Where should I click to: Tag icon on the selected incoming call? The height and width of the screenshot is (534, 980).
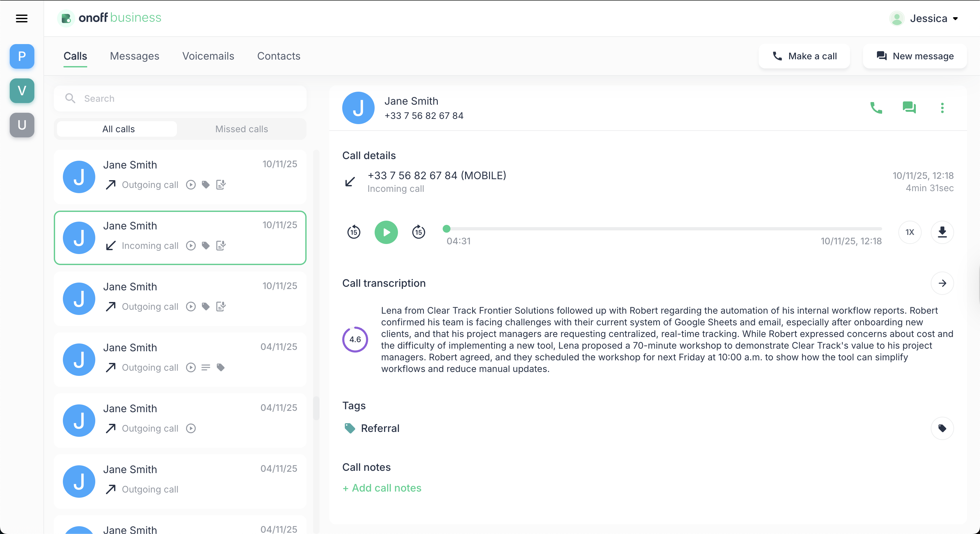click(x=206, y=246)
